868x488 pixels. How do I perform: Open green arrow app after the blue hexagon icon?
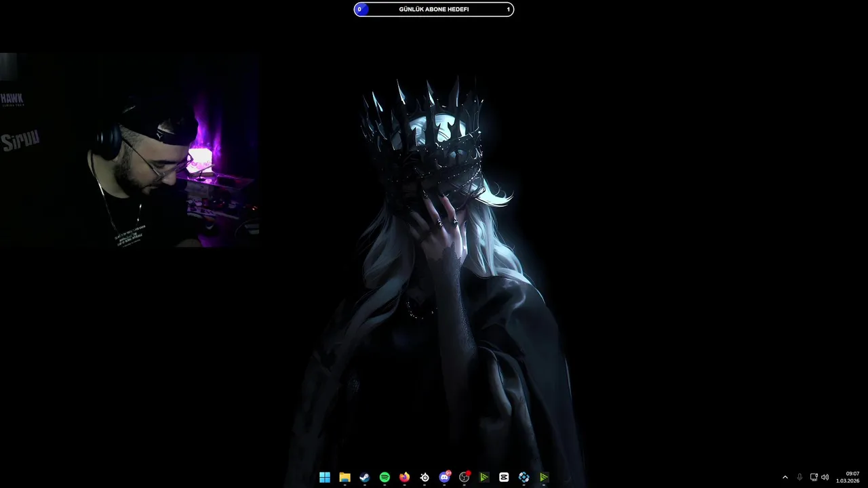click(544, 477)
